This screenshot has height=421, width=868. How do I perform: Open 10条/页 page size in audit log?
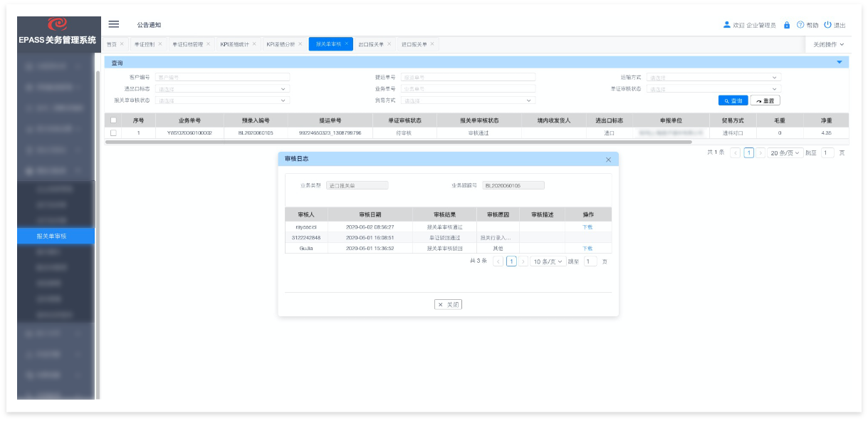coord(548,261)
